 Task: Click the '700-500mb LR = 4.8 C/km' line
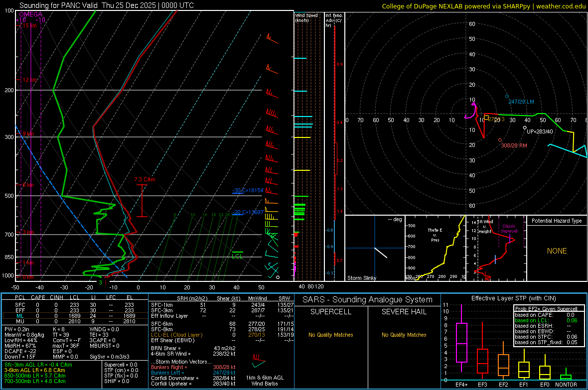[35, 381]
